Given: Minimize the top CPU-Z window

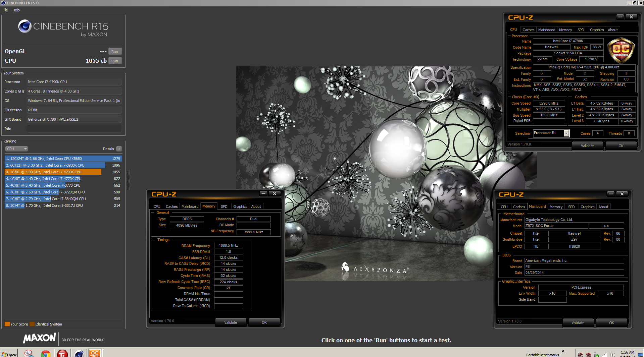Looking at the screenshot, I should 620,17.
